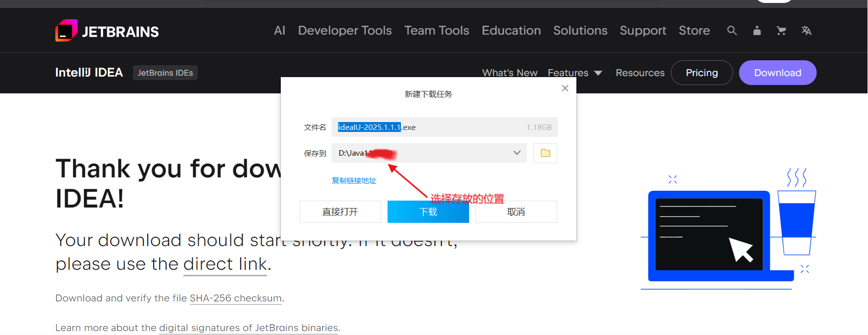This screenshot has height=335, width=868.
Task: Open the Team Tools menu
Action: tap(436, 31)
